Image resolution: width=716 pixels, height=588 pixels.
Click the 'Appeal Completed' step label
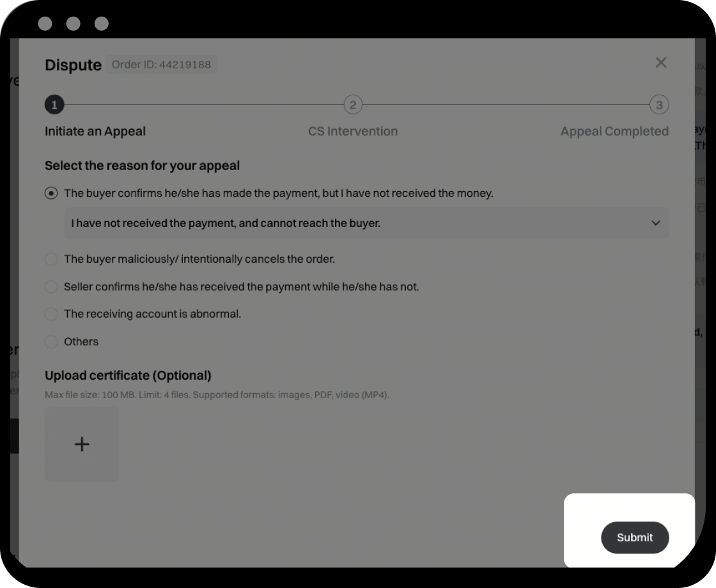(614, 131)
